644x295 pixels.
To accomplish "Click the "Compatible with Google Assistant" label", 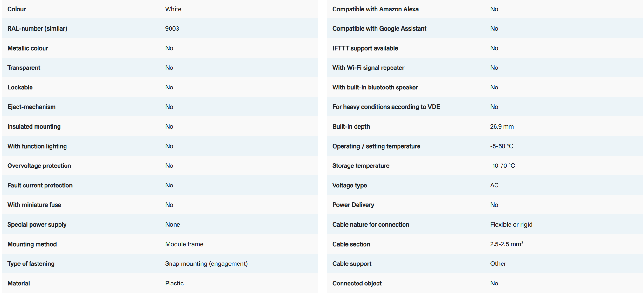I will pyautogui.click(x=379, y=29).
